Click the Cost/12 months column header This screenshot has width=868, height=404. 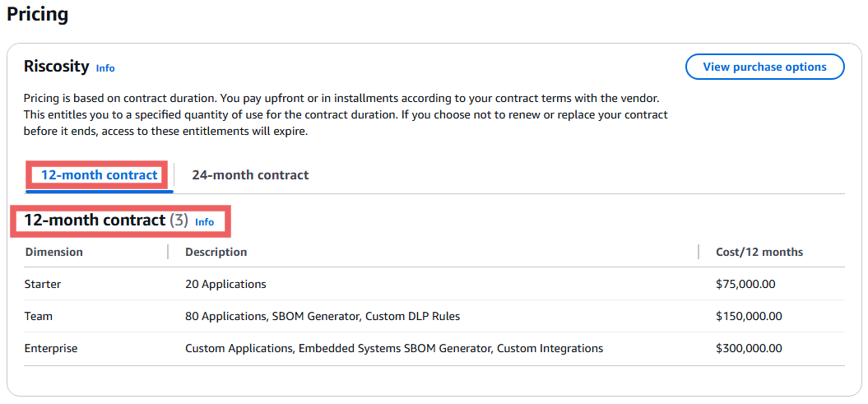[759, 253]
